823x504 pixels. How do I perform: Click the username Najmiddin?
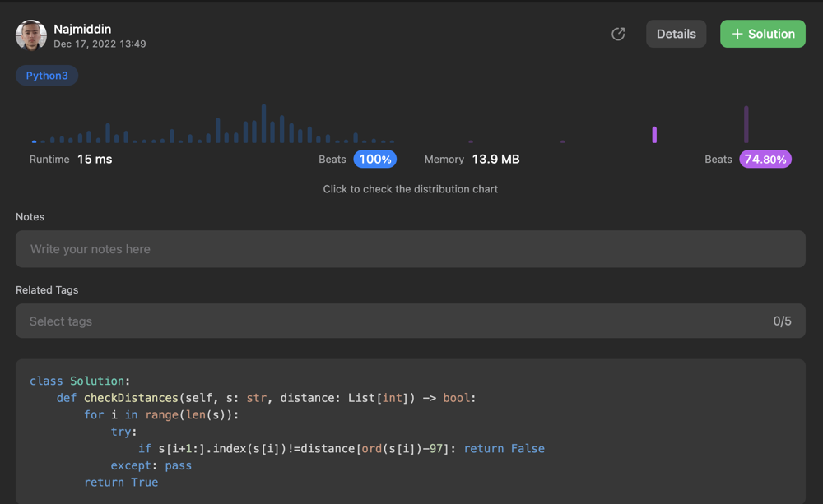click(82, 28)
